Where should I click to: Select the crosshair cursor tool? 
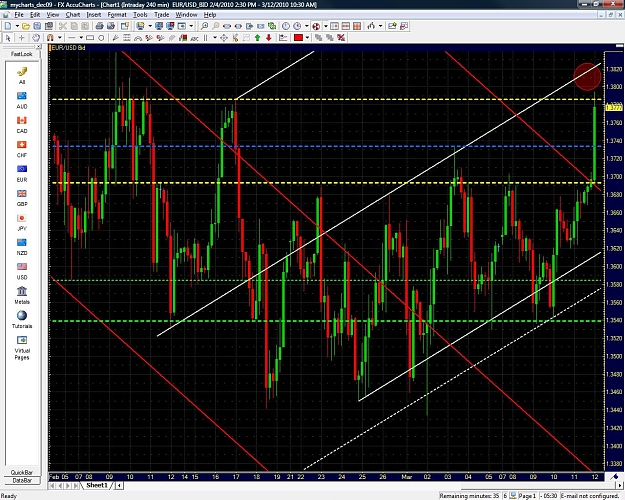(x=22, y=37)
